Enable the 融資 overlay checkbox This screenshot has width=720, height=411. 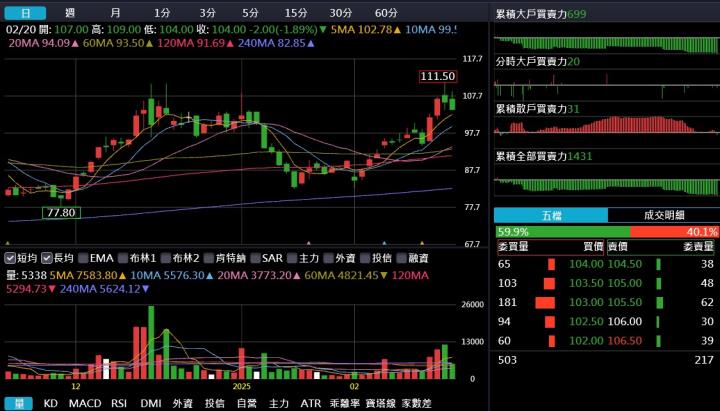[x=401, y=258]
